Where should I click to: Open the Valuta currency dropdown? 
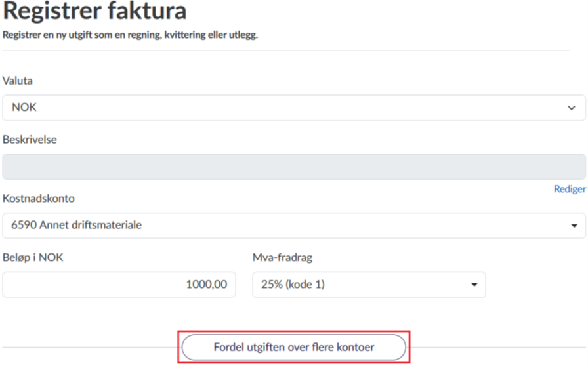[293, 108]
